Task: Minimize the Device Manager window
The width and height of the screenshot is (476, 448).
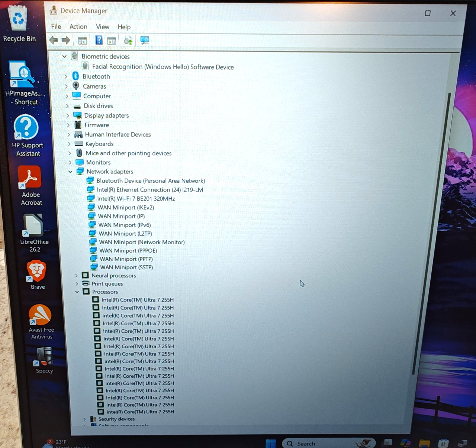Action: tap(403, 13)
